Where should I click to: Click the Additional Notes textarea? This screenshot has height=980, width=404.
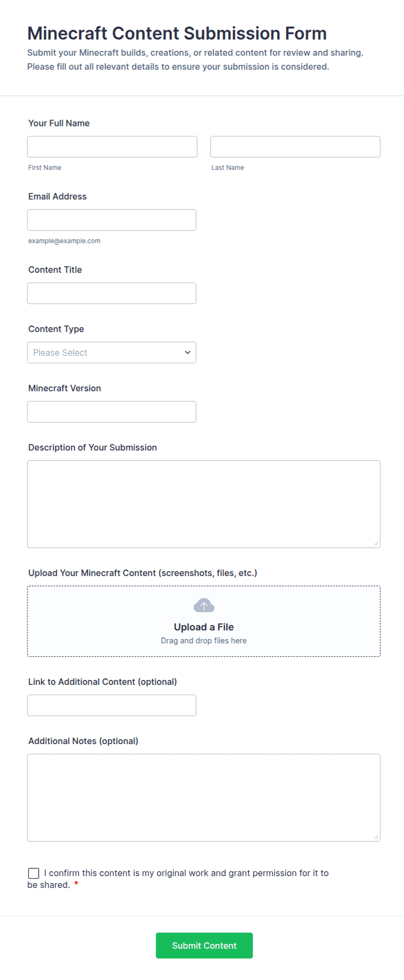tap(204, 798)
